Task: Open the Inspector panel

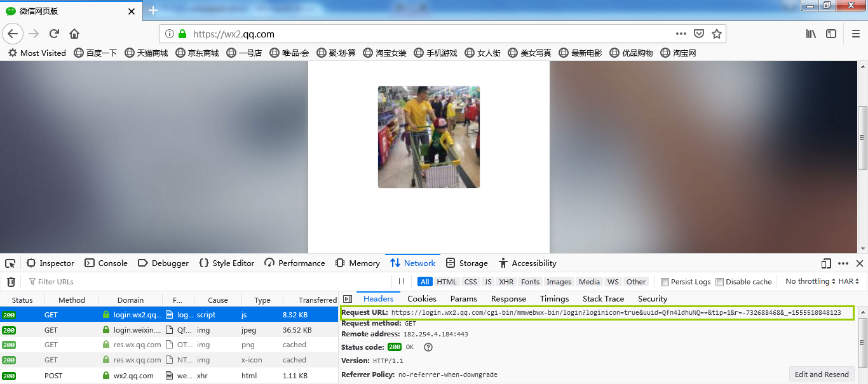Action: coord(50,263)
